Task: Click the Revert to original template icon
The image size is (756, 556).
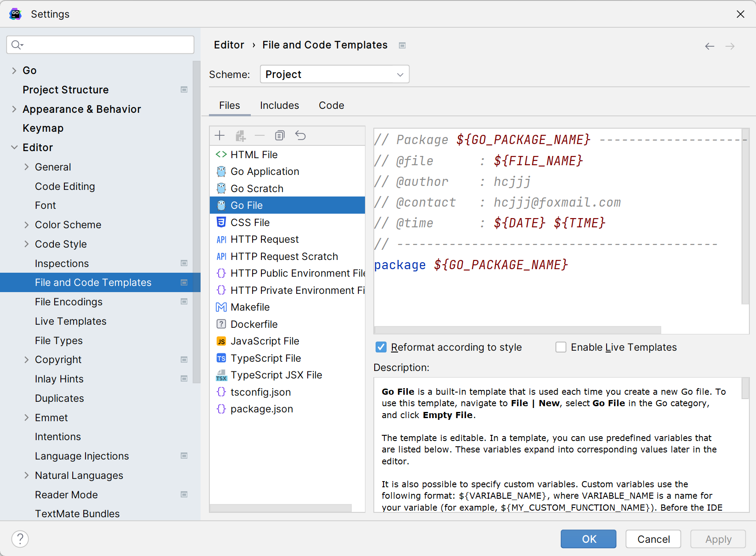Action: click(x=300, y=136)
